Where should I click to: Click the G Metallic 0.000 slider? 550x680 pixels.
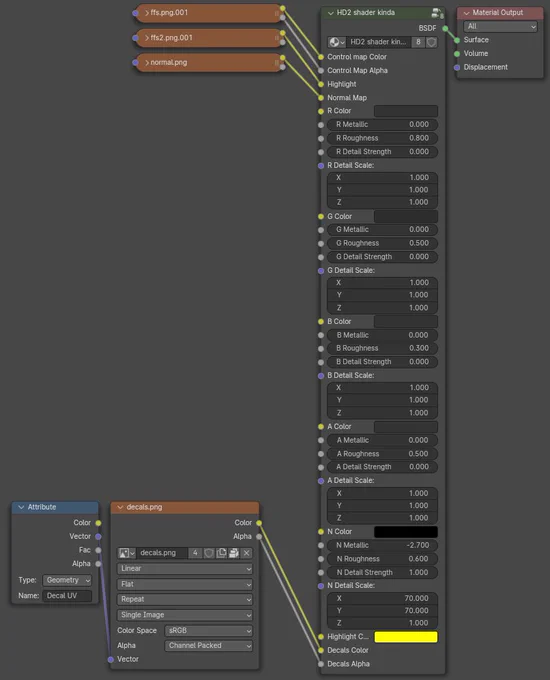coord(382,229)
